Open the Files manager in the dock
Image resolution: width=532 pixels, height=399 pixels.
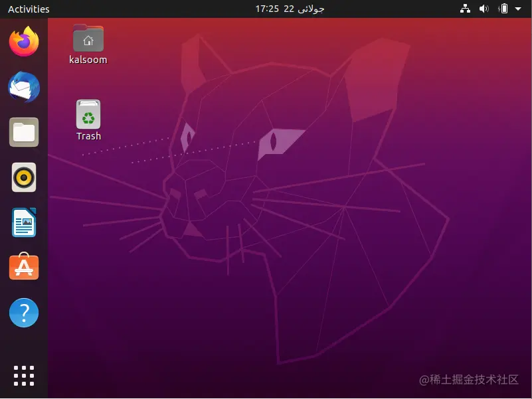click(x=24, y=132)
